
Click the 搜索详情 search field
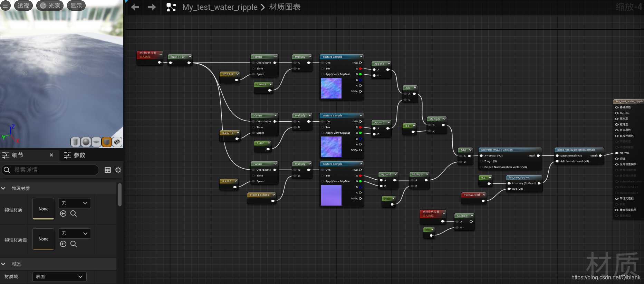point(50,170)
